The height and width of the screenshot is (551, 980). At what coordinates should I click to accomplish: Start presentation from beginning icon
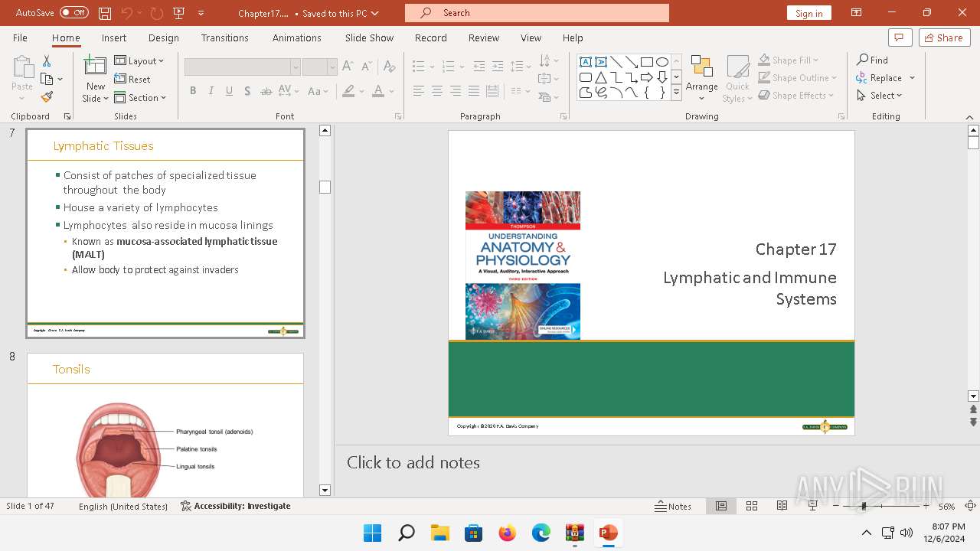179,13
